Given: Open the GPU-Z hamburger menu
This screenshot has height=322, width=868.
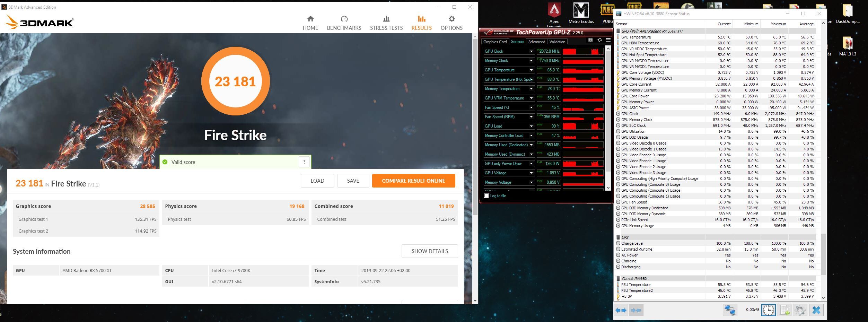Looking at the screenshot, I should click(608, 40).
